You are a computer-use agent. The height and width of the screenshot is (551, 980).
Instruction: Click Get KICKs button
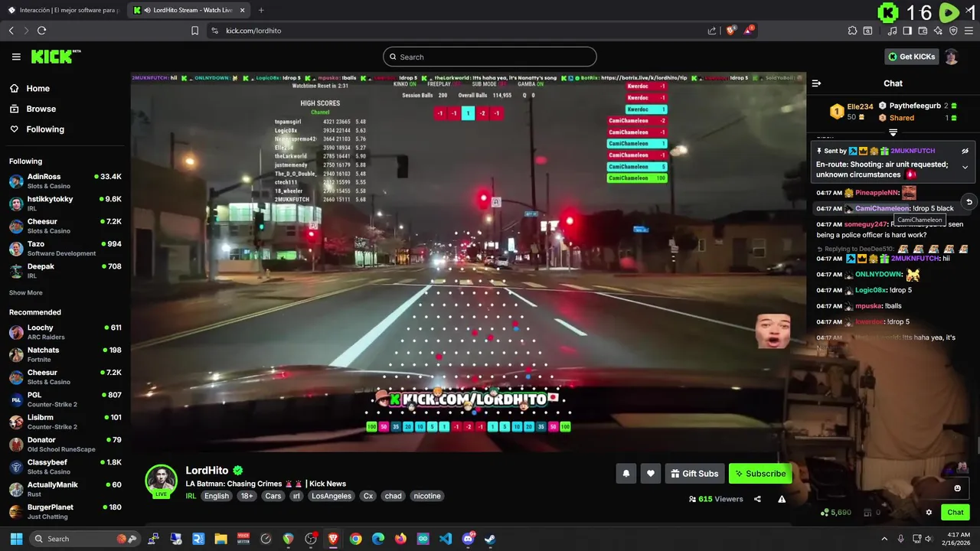(911, 57)
